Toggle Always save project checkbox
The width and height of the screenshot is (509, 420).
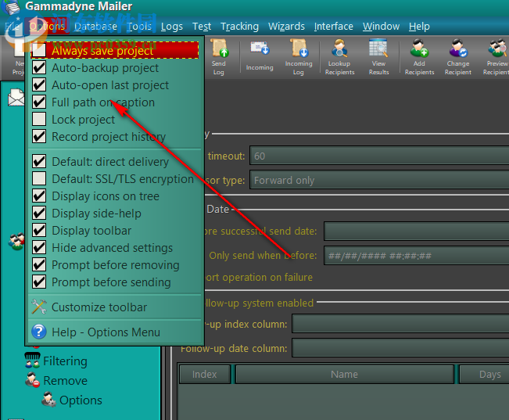(x=39, y=50)
